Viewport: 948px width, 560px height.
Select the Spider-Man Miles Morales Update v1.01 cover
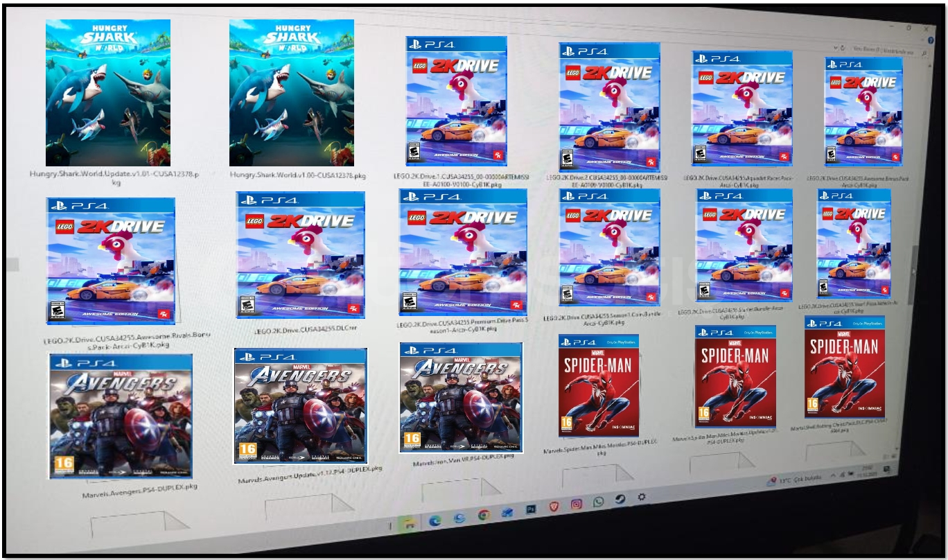tap(736, 377)
